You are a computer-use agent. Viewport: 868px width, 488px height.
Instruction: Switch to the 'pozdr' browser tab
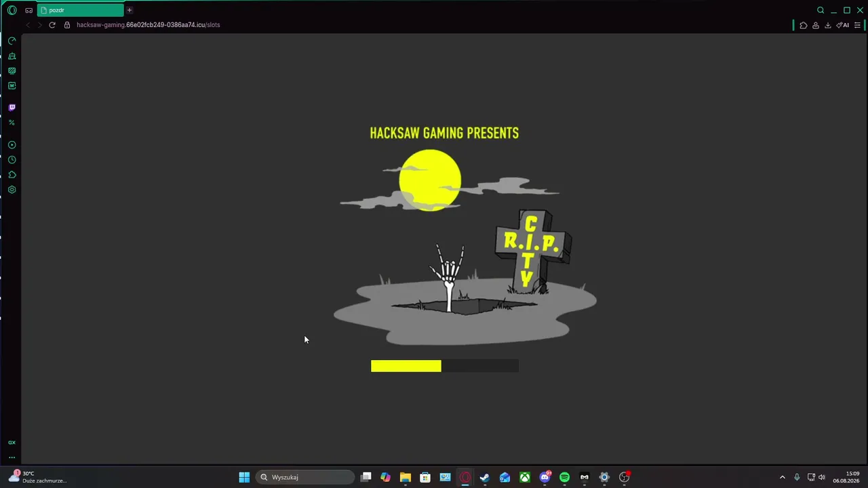coord(81,10)
